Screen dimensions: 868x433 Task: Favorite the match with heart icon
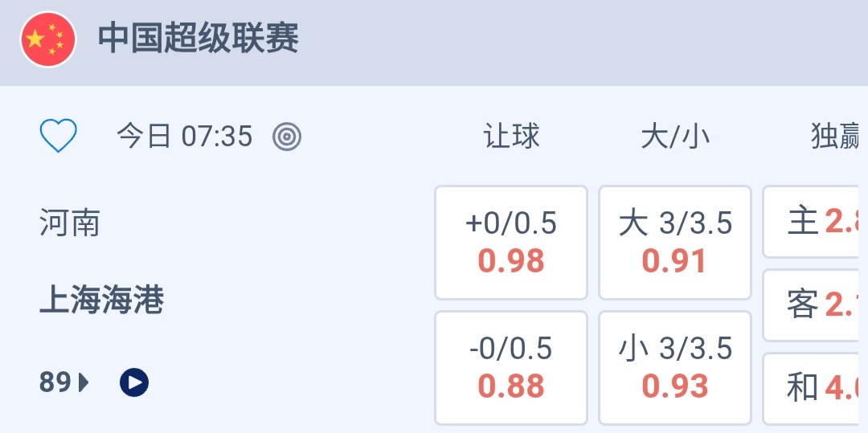59,137
